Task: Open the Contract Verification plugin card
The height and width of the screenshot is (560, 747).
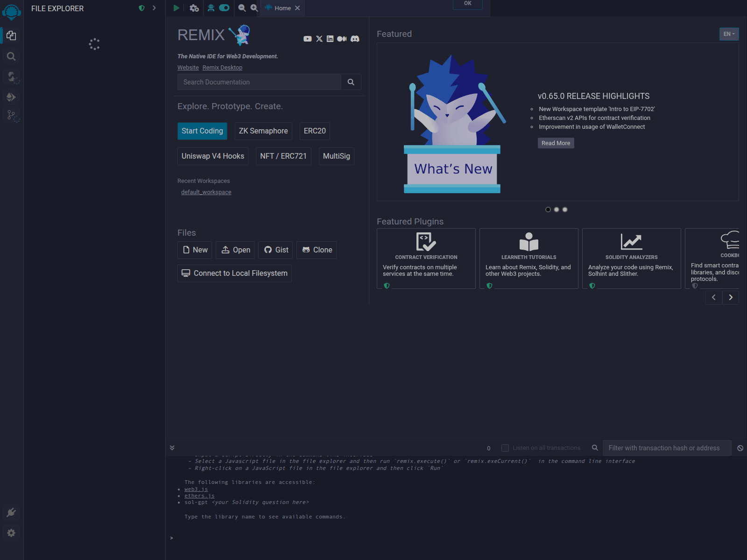Action: pyautogui.click(x=426, y=259)
